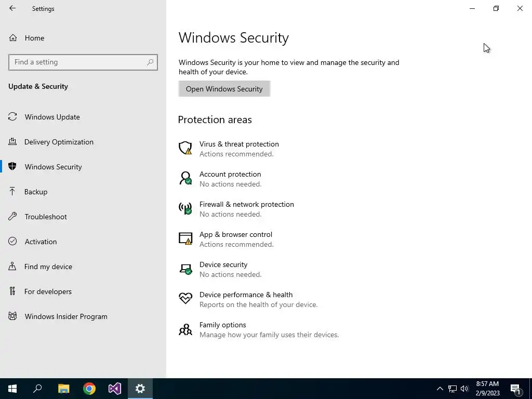The image size is (532, 399).
Task: Restore down the Settings window
Action: pos(496,8)
